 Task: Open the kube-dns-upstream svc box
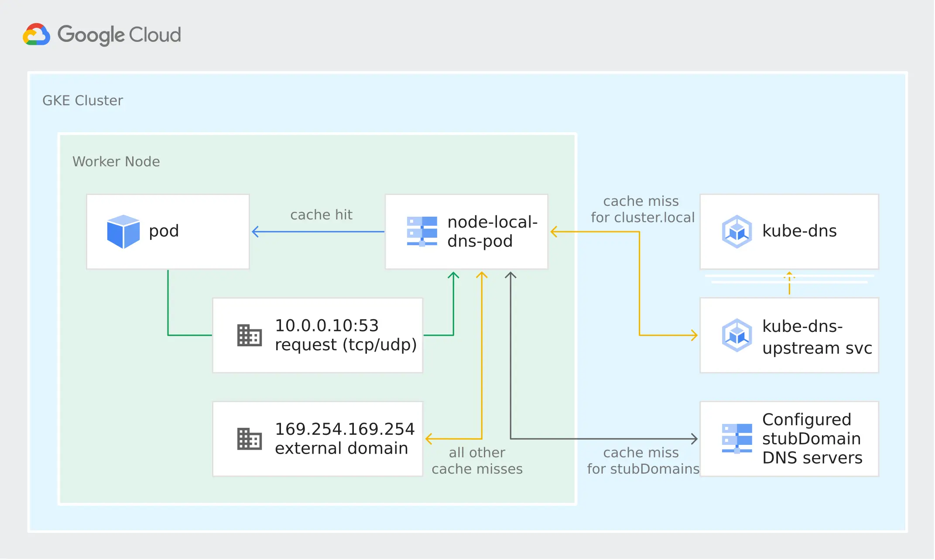(789, 335)
